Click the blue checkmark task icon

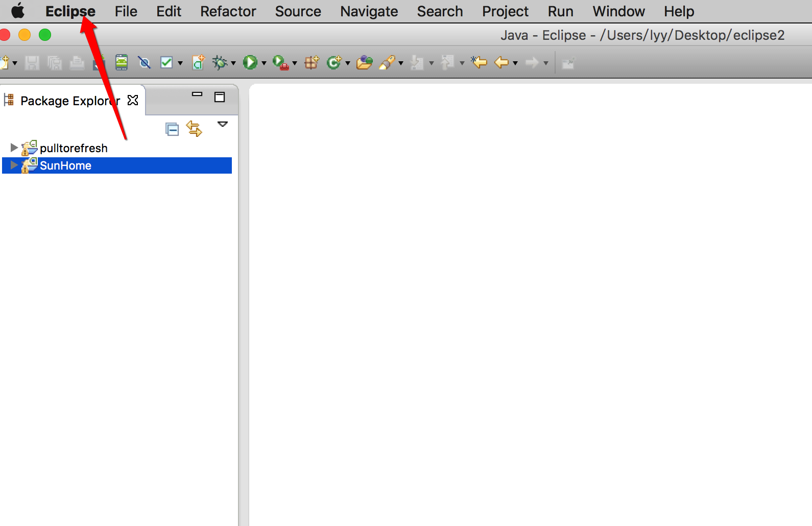point(166,62)
